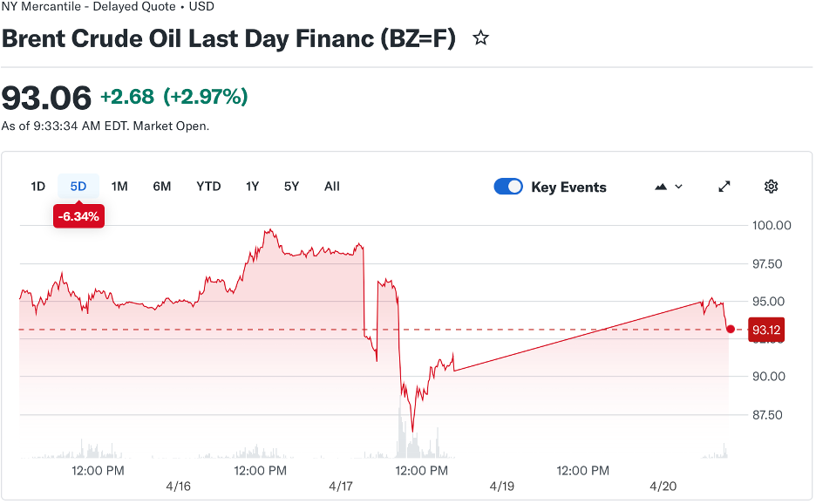
Task: Switch chart to 6M range
Action: pos(162,187)
